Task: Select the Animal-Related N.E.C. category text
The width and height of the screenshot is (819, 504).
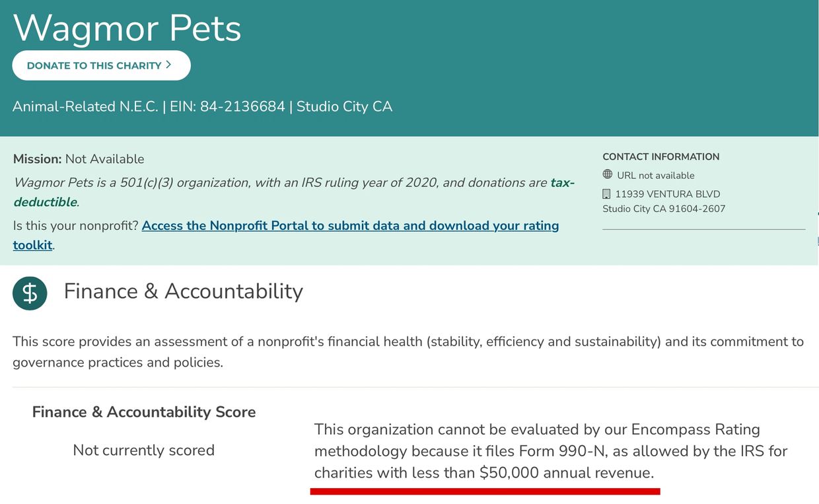Action: (x=86, y=106)
